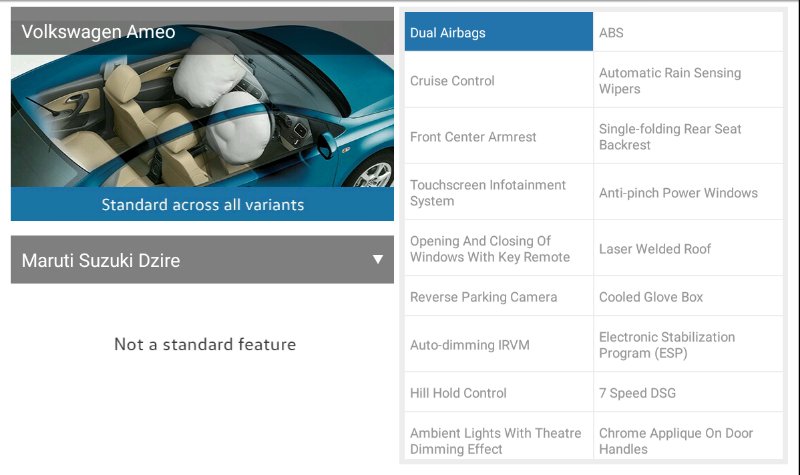The width and height of the screenshot is (800, 475).
Task: Pick Touchscreen Infotainment System feature
Action: (x=498, y=192)
